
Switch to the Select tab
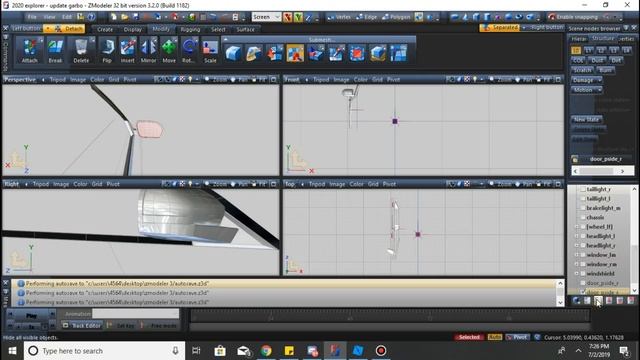[218, 29]
